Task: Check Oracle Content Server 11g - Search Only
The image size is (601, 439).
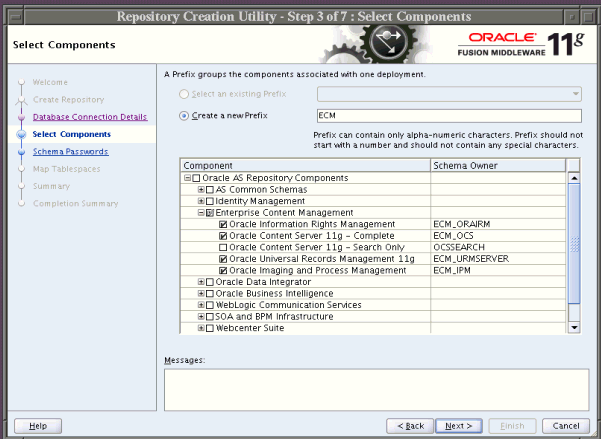Action: pos(223,247)
